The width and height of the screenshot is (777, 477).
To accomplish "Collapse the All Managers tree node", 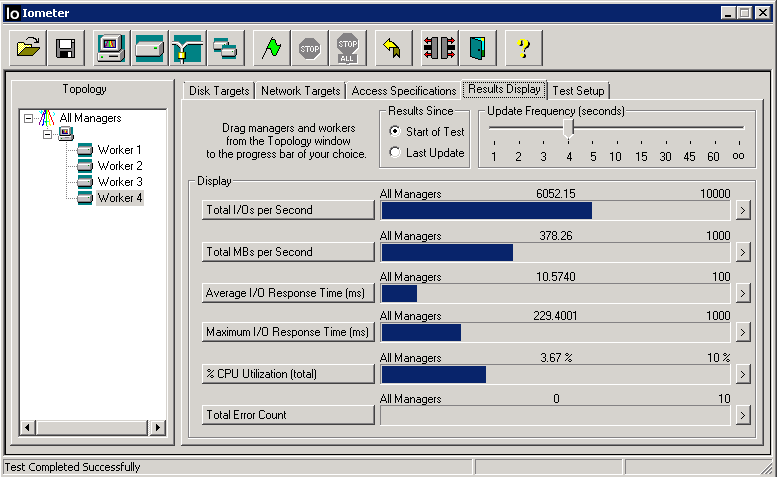I will tap(29, 118).
